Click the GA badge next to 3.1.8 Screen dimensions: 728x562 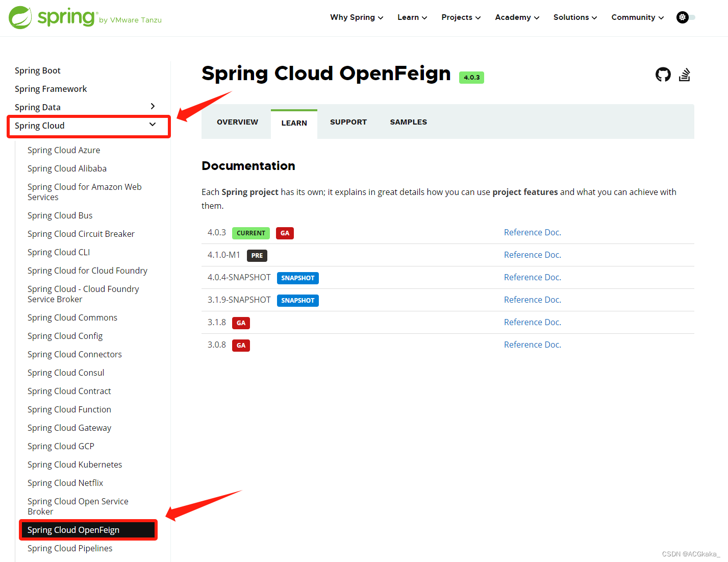pos(241,323)
